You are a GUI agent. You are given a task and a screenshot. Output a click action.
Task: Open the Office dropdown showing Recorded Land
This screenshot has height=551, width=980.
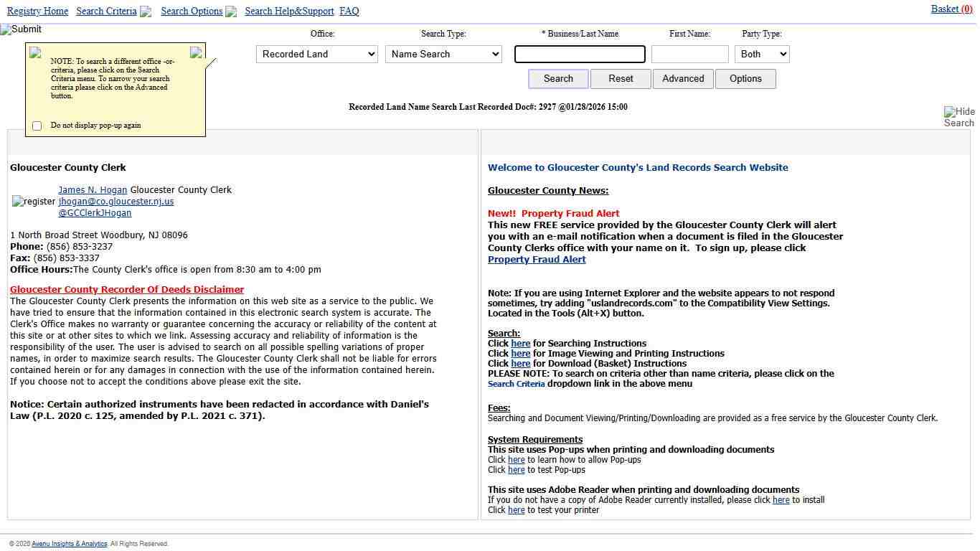316,54
